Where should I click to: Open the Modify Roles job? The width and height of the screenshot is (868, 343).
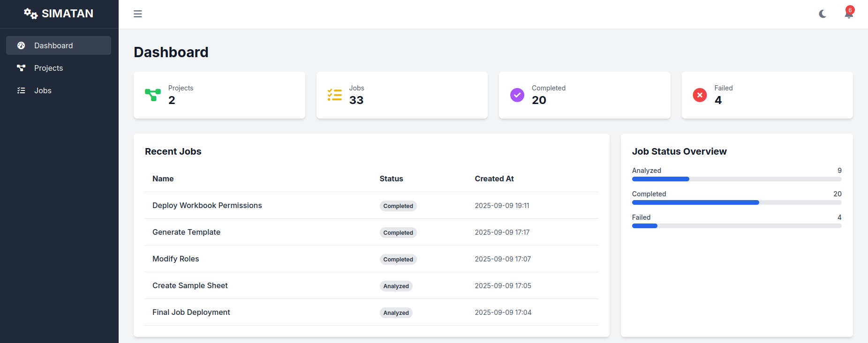pos(176,259)
